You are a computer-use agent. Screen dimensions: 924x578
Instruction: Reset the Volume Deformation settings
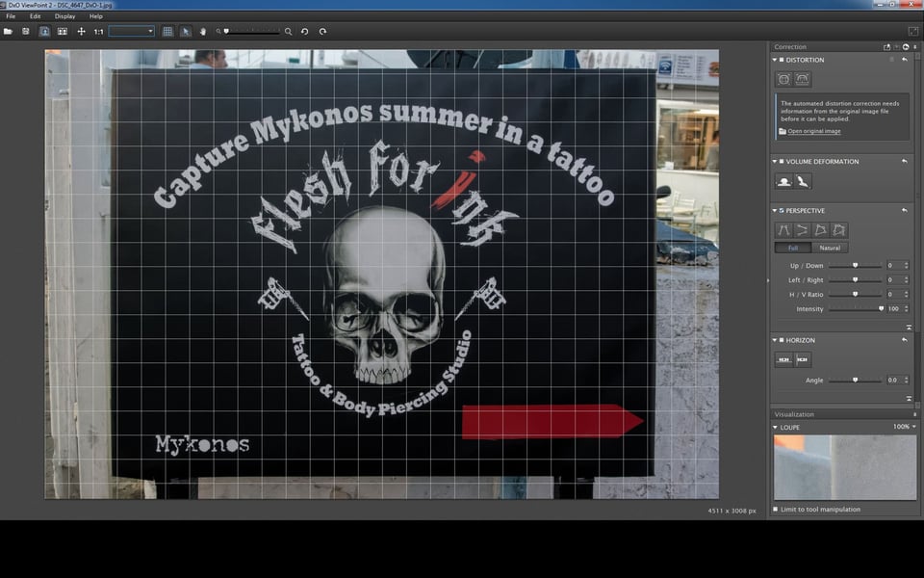pyautogui.click(x=905, y=161)
